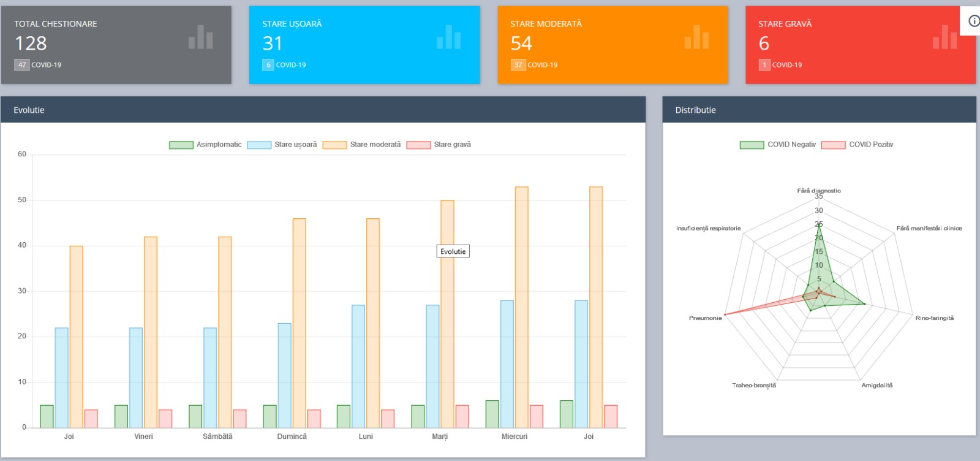Click the info icon at top right
Screen dimensions: 980x461
coord(974,21)
